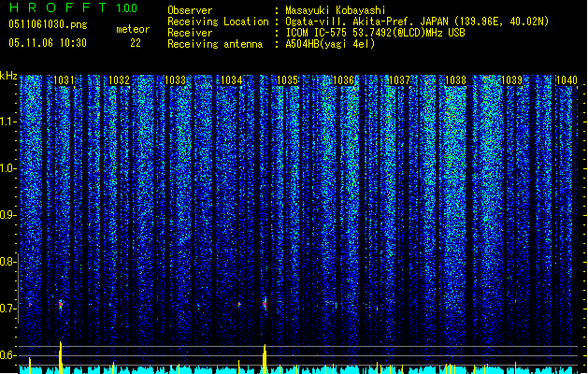
Task: Click the 1037 time marker
Action: coord(399,80)
